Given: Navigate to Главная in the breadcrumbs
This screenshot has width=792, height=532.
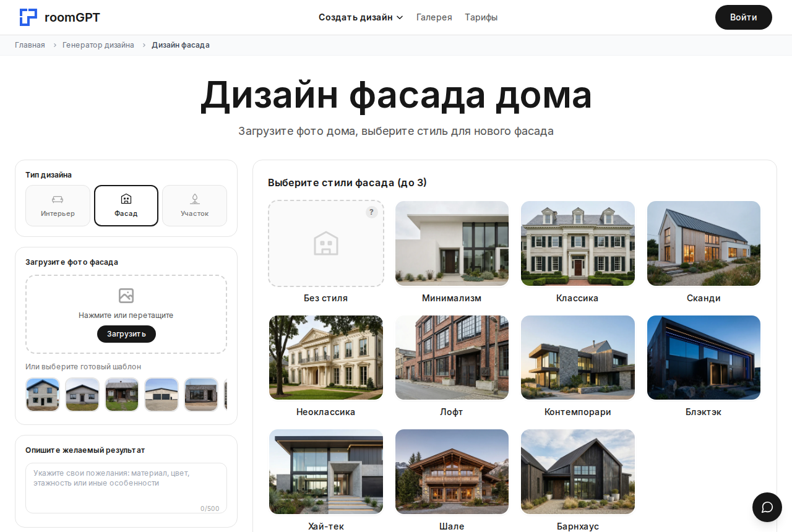Looking at the screenshot, I should pos(30,45).
